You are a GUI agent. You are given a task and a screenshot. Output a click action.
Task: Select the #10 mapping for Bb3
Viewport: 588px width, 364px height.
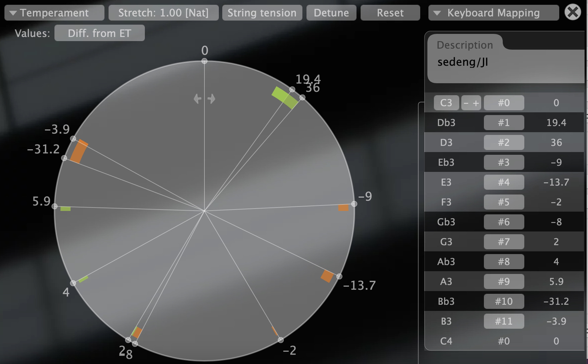click(x=504, y=301)
